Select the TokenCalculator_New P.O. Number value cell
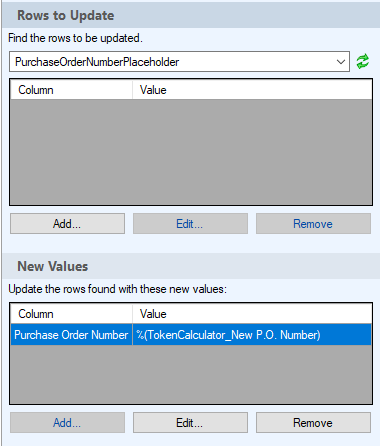This screenshot has width=380, height=446. click(252, 334)
